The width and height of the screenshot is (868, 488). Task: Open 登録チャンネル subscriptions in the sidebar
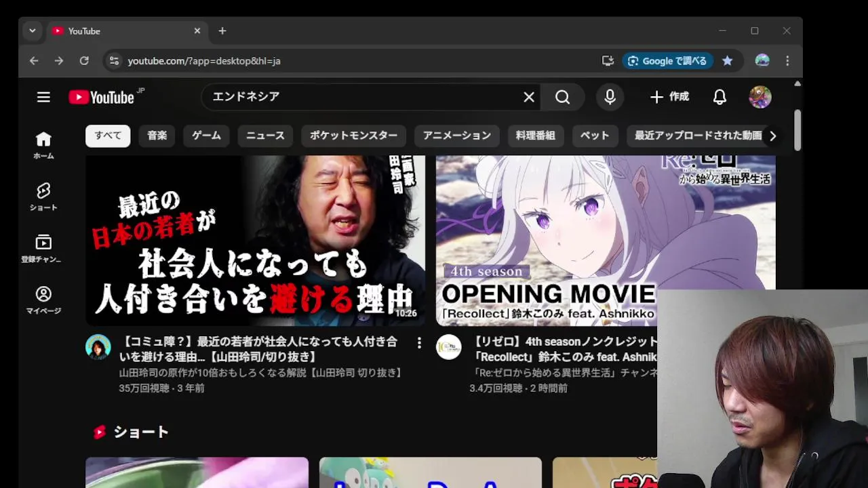point(43,248)
